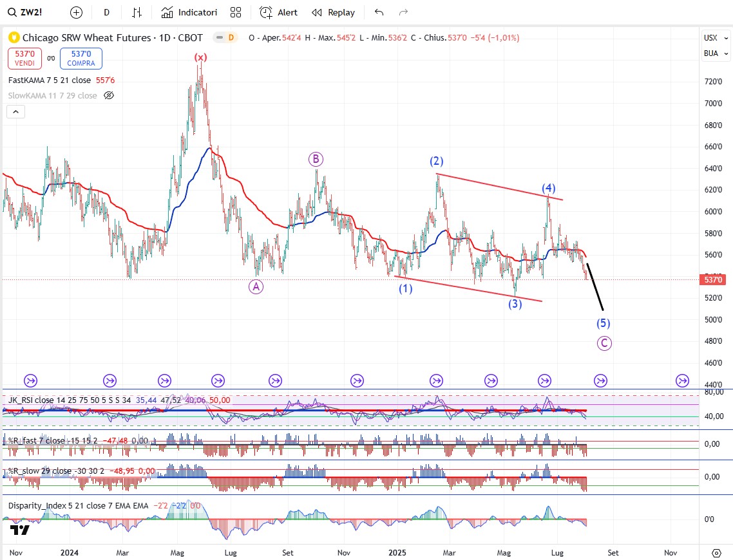
Task: Open the indicator templates grid icon
Action: point(236,12)
